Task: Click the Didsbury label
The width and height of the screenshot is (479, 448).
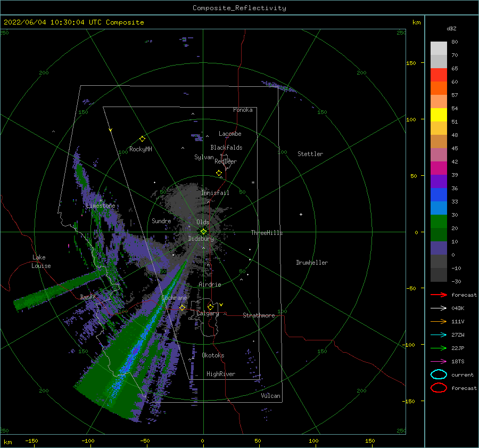Action: [x=201, y=239]
